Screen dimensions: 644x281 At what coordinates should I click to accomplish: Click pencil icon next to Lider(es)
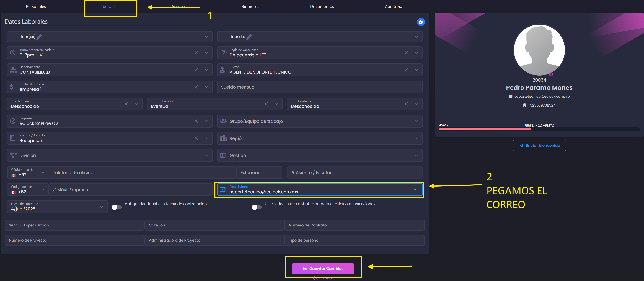coord(40,37)
